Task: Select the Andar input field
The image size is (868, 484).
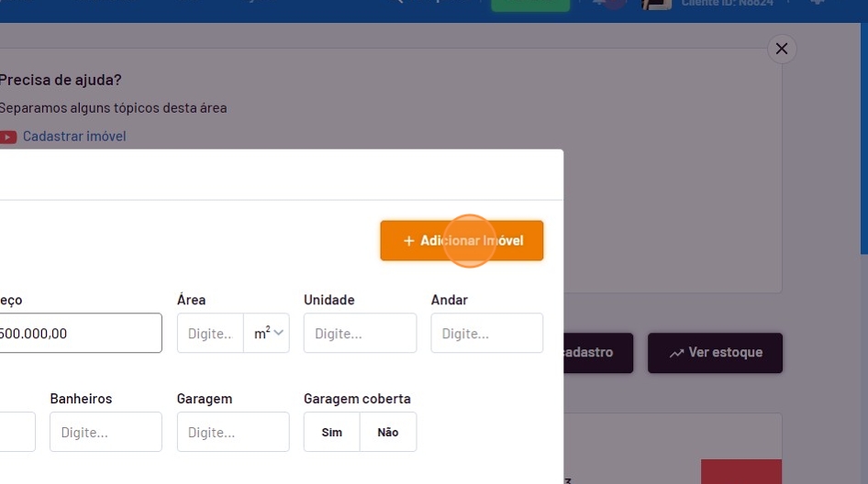Action: [486, 334]
